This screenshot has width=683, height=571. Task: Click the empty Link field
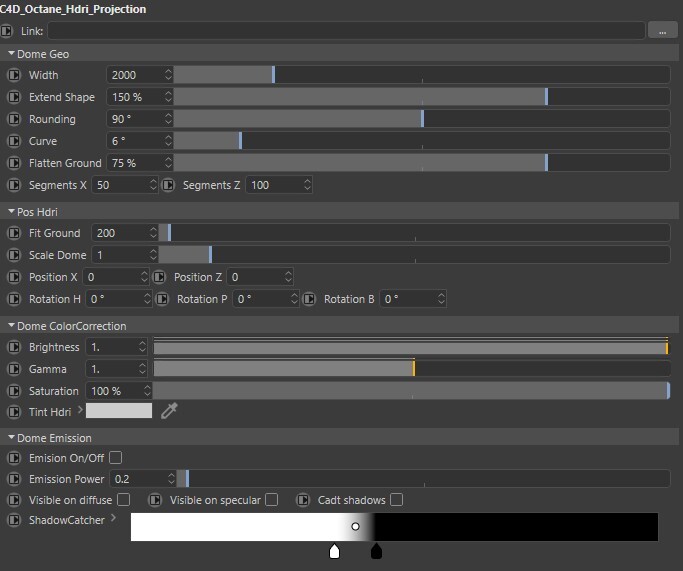pos(346,30)
